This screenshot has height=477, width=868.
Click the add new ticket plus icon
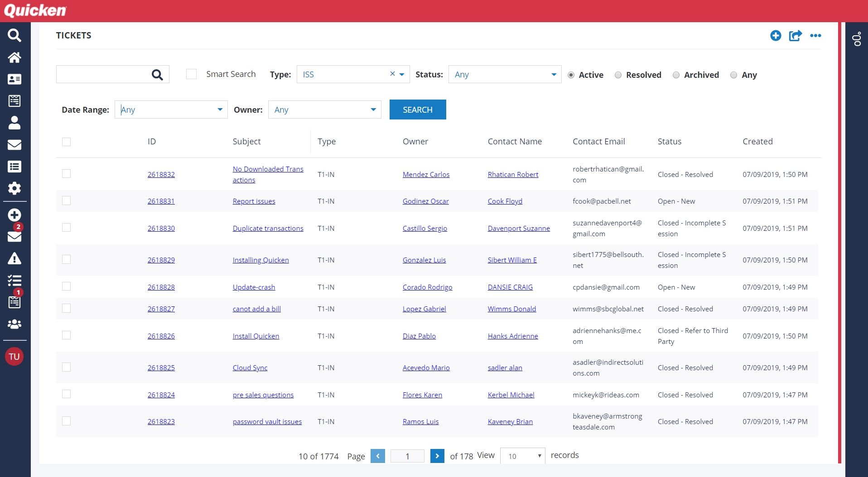point(776,36)
